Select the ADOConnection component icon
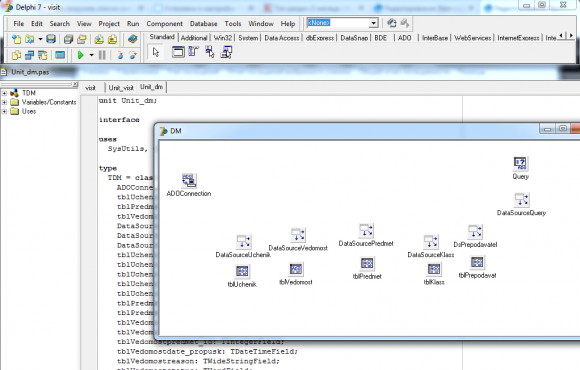The width and height of the screenshot is (580, 370). tap(189, 180)
